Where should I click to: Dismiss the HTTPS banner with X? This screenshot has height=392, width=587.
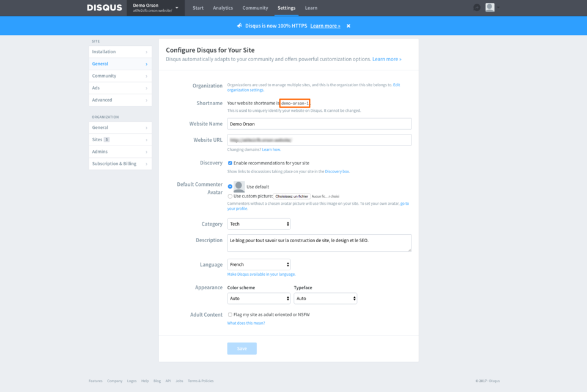(349, 26)
